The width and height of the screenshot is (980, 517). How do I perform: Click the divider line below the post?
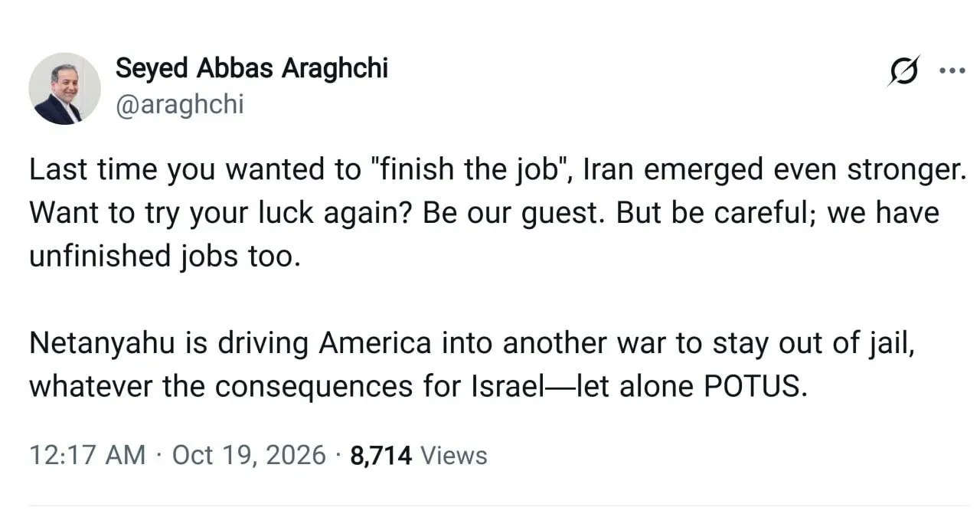point(499,506)
